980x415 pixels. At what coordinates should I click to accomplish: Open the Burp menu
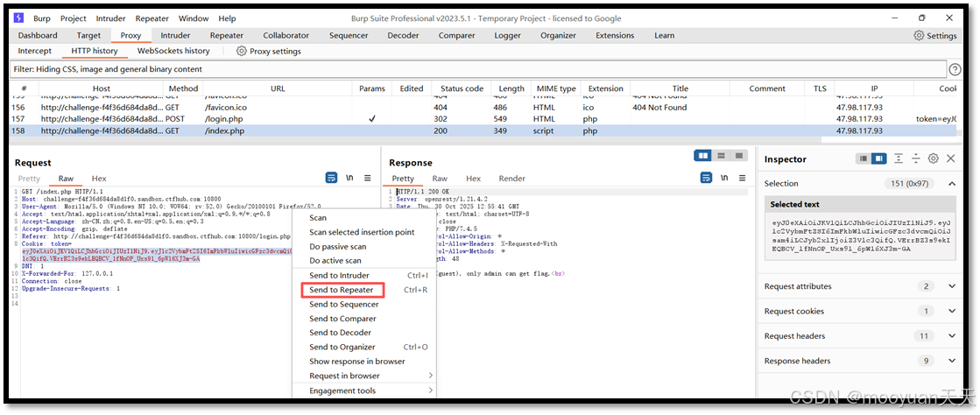(x=42, y=18)
